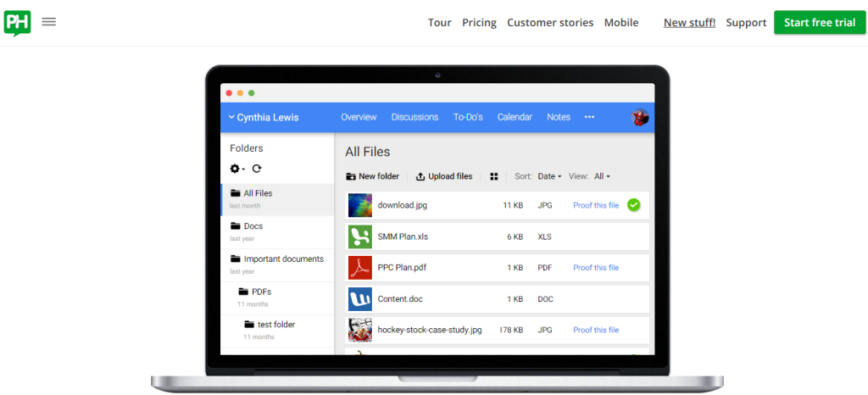Click the green approved checkmark on download.jpg
The image size is (868, 395).
(x=634, y=205)
